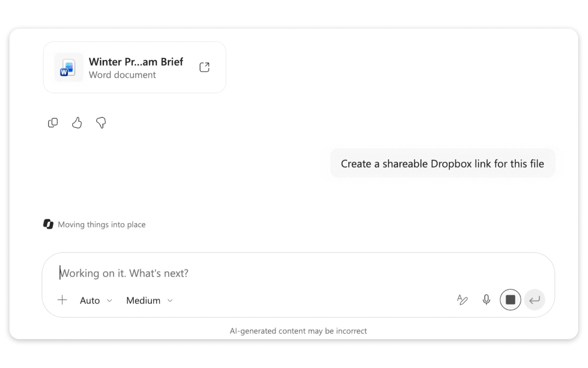Give the response a thumbs up
This screenshot has height=368, width=588.
(77, 123)
